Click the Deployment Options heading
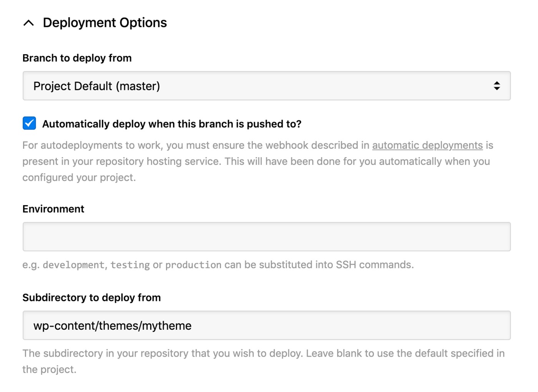Viewport: 538px width, 392px height. (105, 23)
